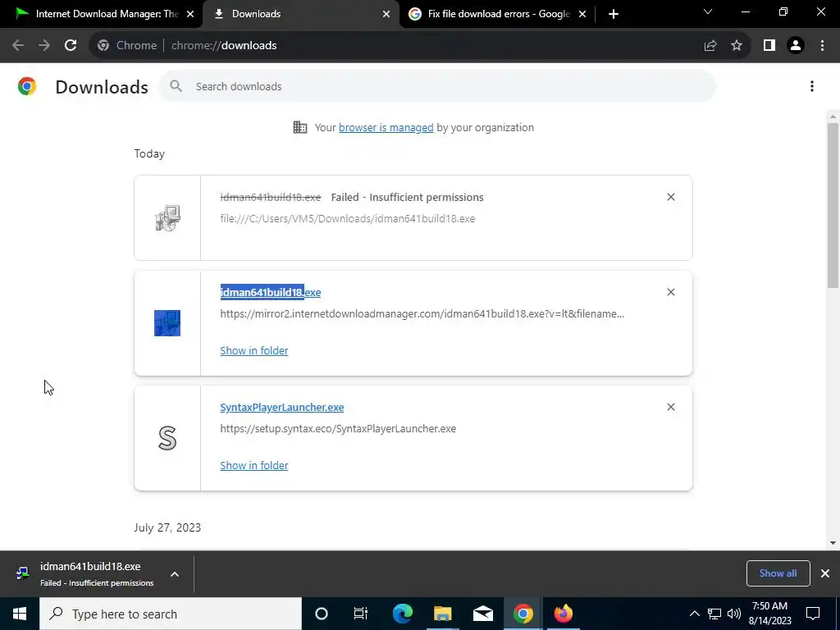The width and height of the screenshot is (840, 630).
Task: Open Firefox from taskbar
Action: tap(563, 614)
